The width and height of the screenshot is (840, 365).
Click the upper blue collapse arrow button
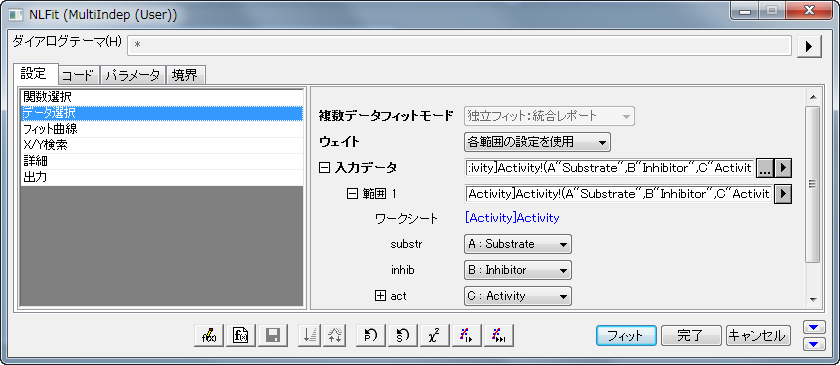tap(814, 327)
